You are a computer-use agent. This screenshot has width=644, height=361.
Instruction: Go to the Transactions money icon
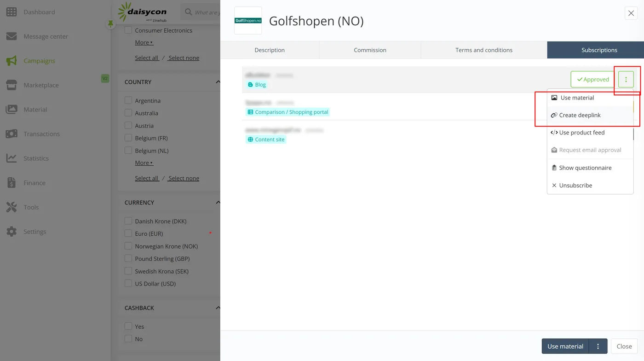tap(11, 134)
